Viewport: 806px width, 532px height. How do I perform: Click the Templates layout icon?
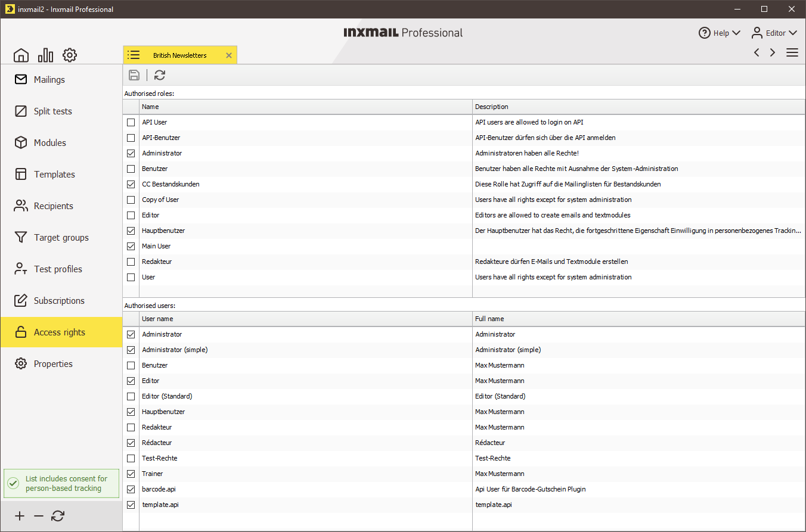click(x=21, y=174)
